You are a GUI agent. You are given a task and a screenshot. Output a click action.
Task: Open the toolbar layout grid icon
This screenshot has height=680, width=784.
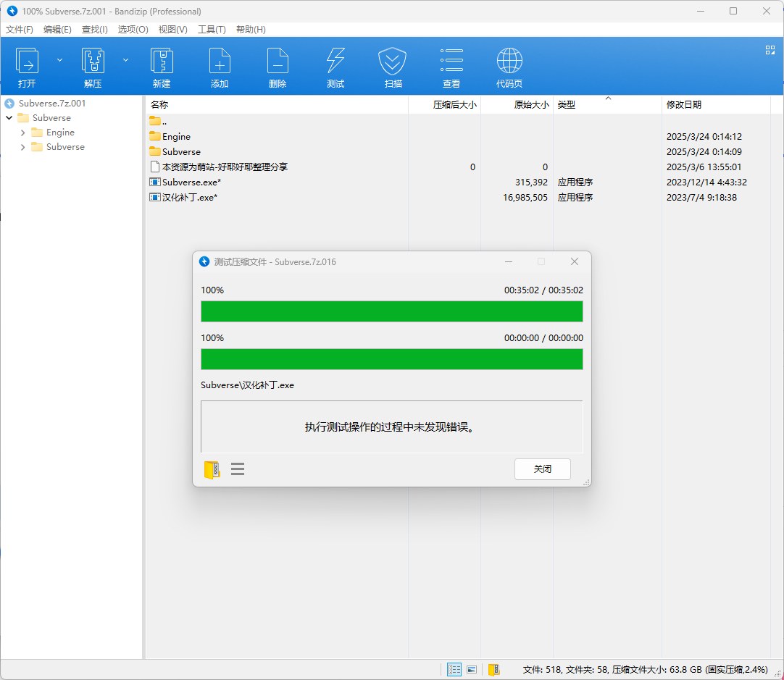(770, 50)
